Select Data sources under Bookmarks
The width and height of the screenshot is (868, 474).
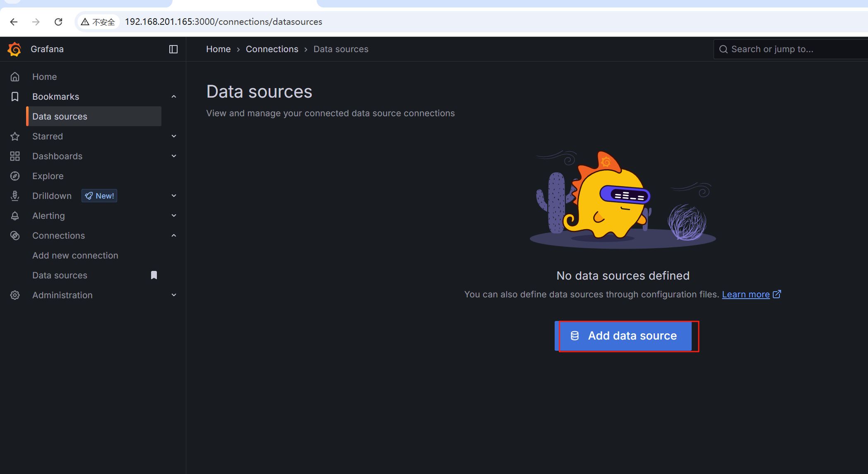[x=60, y=117]
